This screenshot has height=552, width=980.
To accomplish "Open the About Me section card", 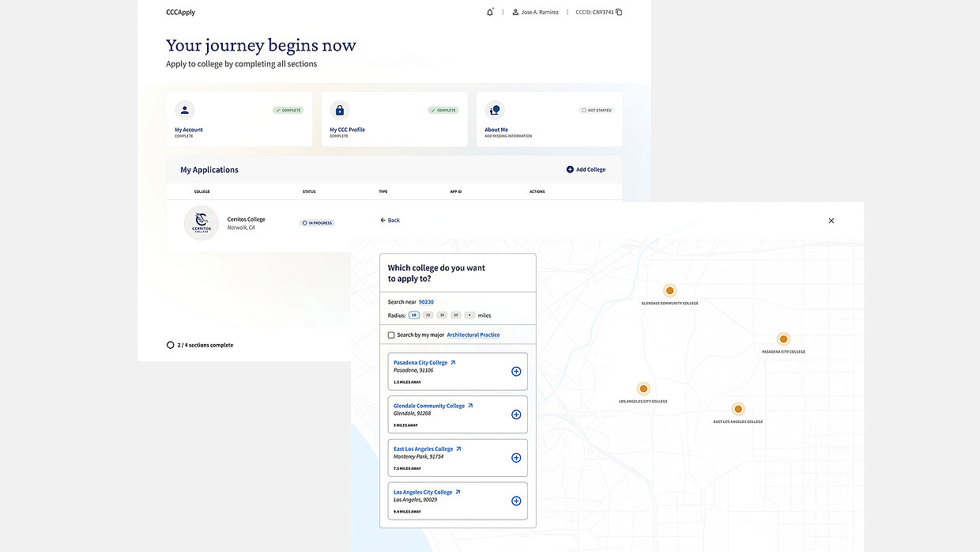I will 548,119.
